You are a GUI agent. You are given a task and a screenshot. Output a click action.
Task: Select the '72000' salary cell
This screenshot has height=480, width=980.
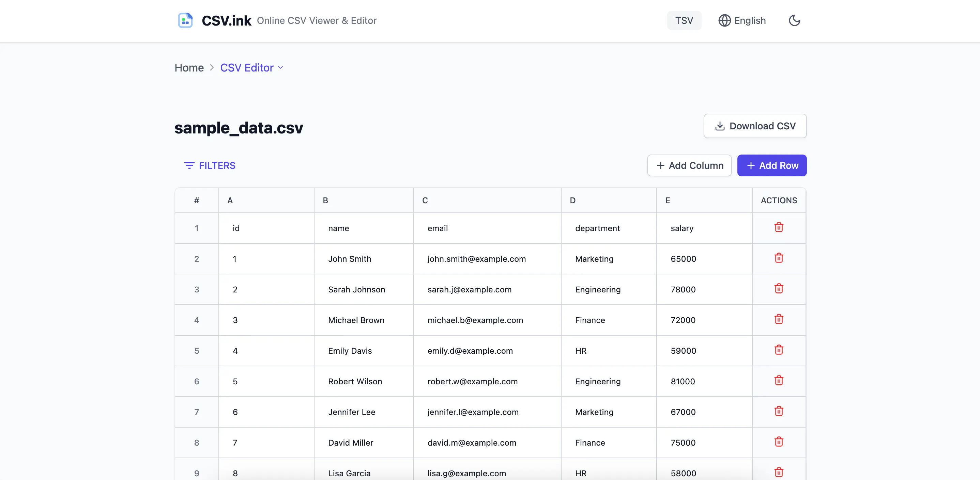(704, 320)
